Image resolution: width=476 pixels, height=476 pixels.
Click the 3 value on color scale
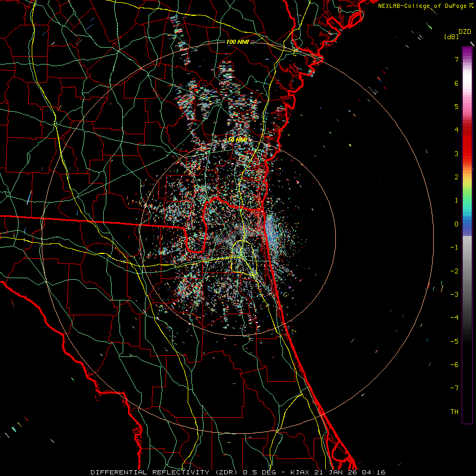pyautogui.click(x=456, y=153)
